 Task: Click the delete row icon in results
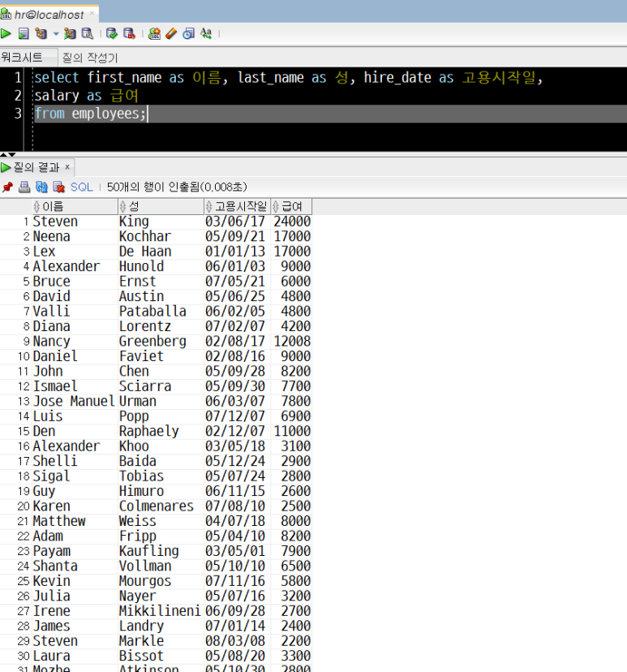point(58,187)
